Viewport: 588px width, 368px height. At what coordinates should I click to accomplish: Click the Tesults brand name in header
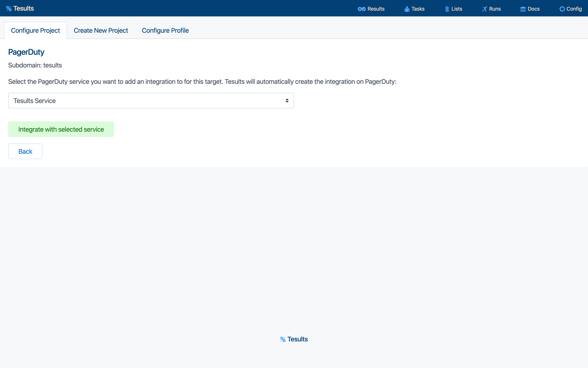[x=23, y=9]
